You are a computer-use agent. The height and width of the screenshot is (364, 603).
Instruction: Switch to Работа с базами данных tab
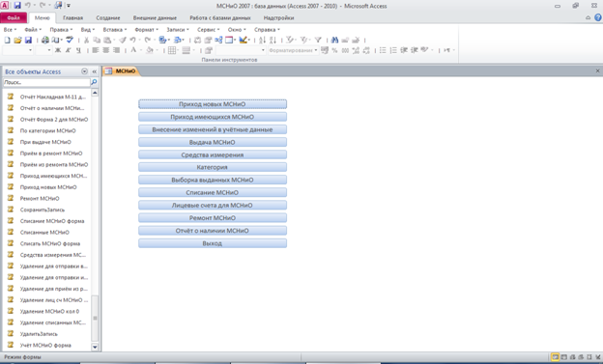point(220,17)
